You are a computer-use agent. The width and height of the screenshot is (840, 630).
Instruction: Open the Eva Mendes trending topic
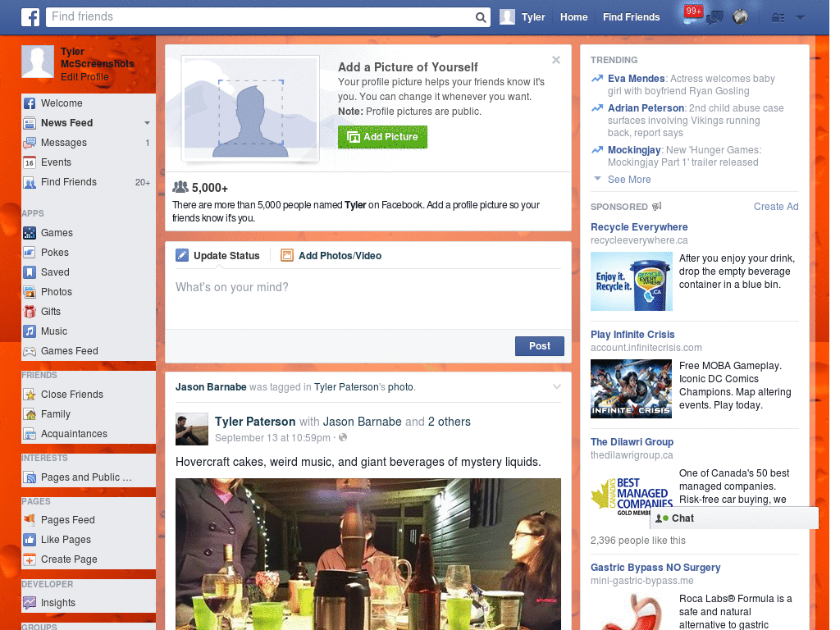pyautogui.click(x=636, y=79)
